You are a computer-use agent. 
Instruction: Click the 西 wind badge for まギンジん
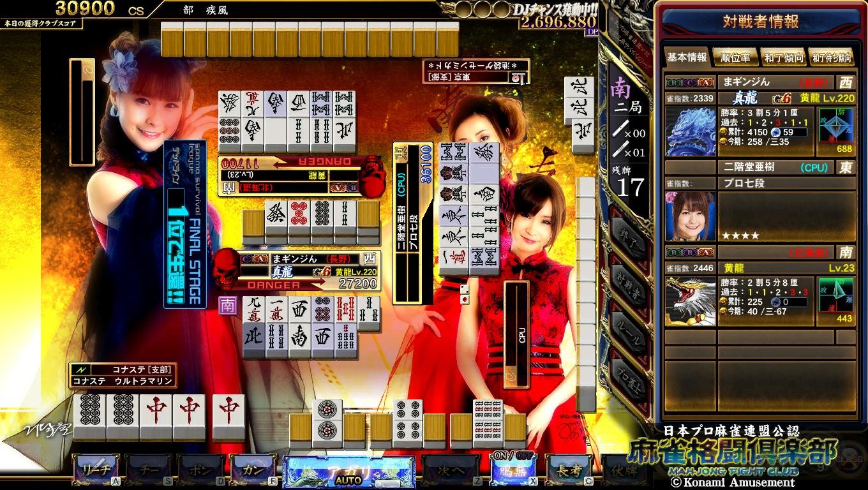click(x=846, y=82)
